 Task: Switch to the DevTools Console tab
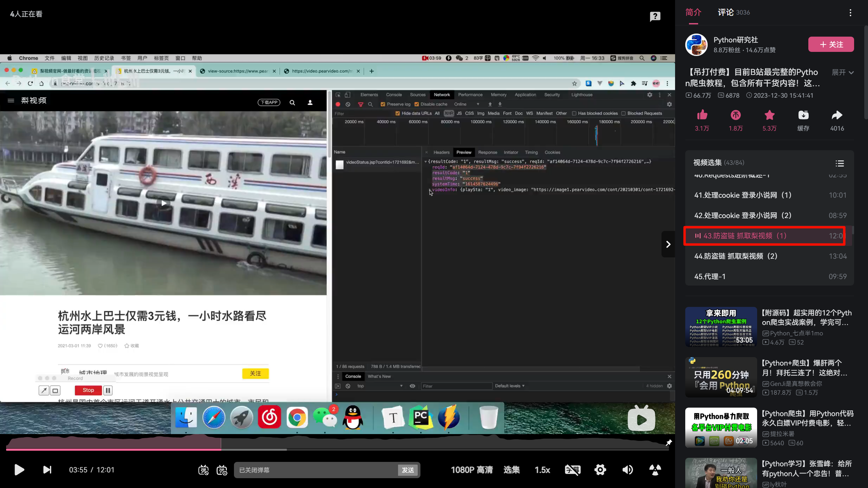(394, 95)
